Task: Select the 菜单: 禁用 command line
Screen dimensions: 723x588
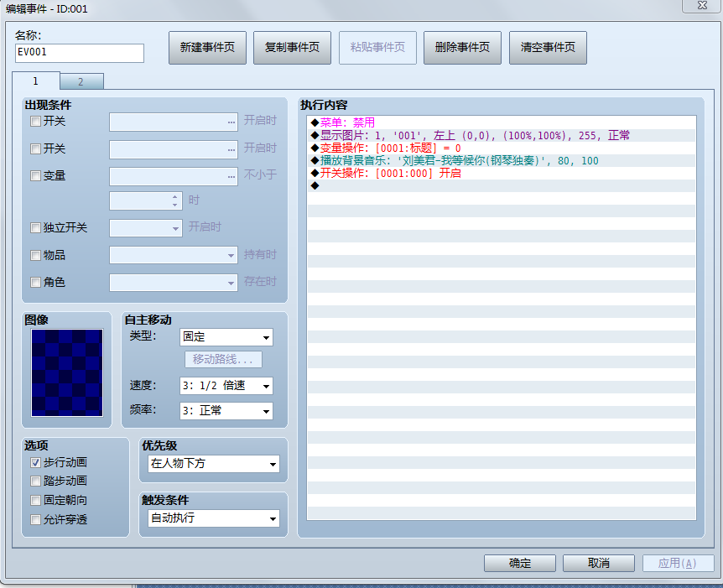Action: click(x=502, y=122)
